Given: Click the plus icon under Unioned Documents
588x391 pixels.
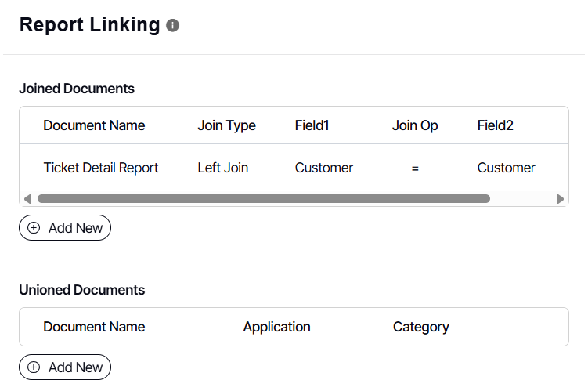Looking at the screenshot, I should [34, 367].
